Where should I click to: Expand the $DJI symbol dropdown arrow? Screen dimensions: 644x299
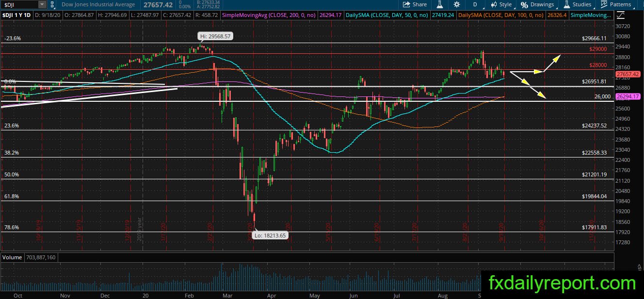42,4
